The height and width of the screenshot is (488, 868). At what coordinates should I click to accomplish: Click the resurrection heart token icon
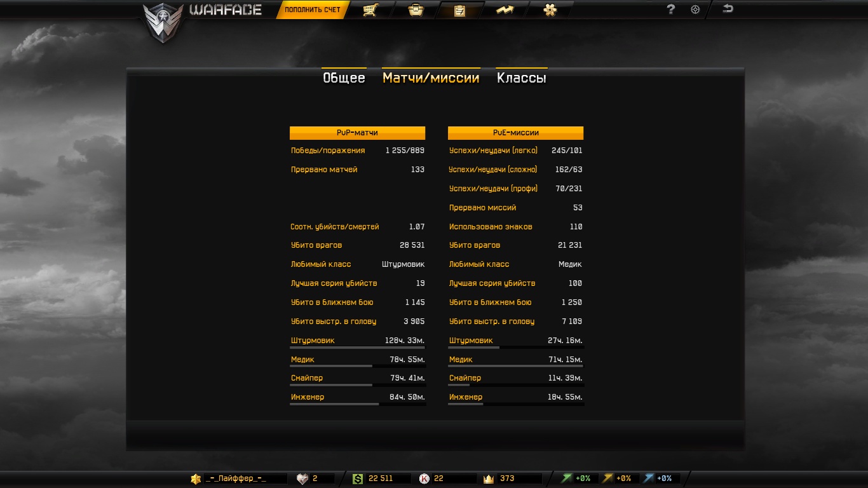[x=302, y=478]
